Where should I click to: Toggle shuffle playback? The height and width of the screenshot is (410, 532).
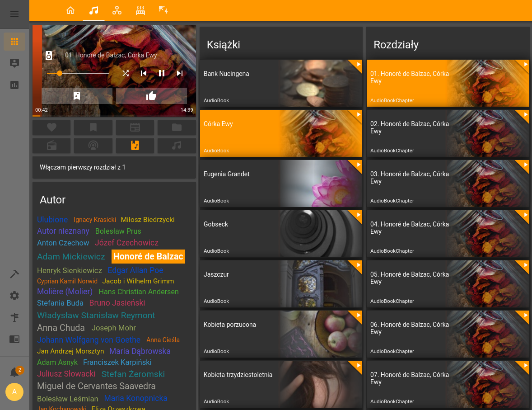pyautogui.click(x=126, y=73)
